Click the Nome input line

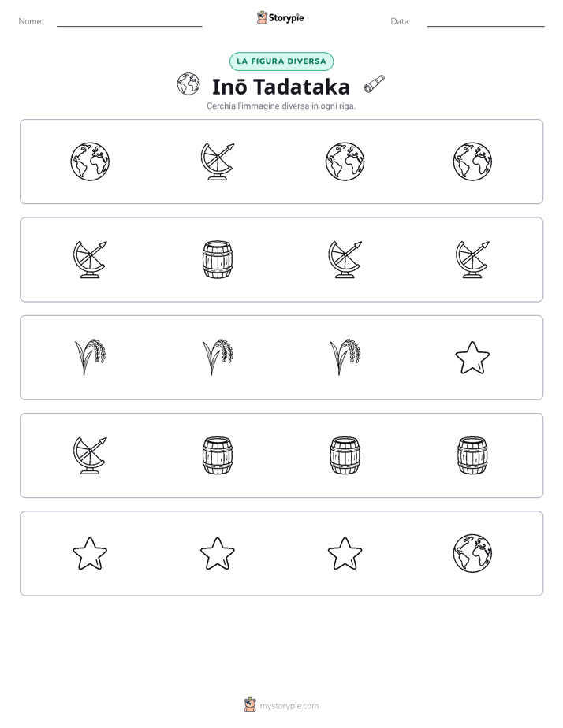[129, 22]
